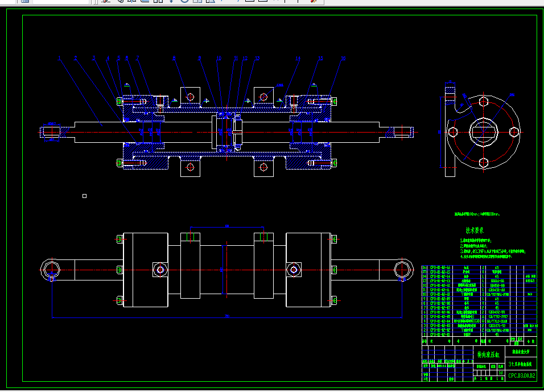Select part balloon number 1 label
Image resolution: width=544 pixels, height=392 pixels.
click(x=59, y=58)
